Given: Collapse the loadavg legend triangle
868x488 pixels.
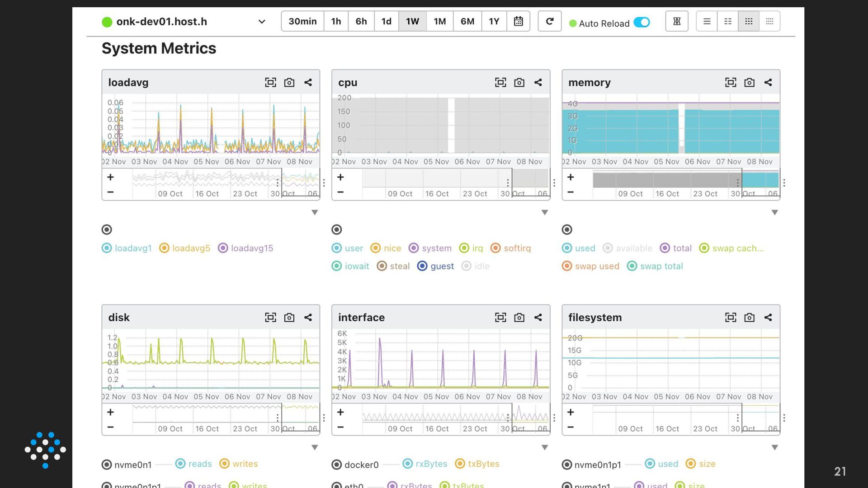Looking at the screenshot, I should (315, 212).
